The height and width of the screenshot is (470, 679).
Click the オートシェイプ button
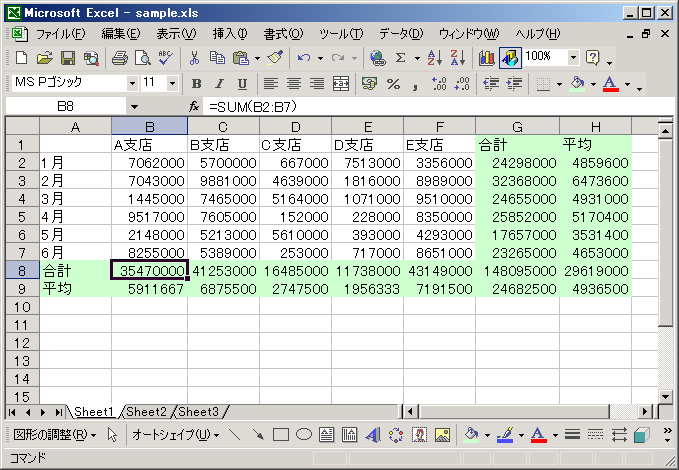click(175, 434)
